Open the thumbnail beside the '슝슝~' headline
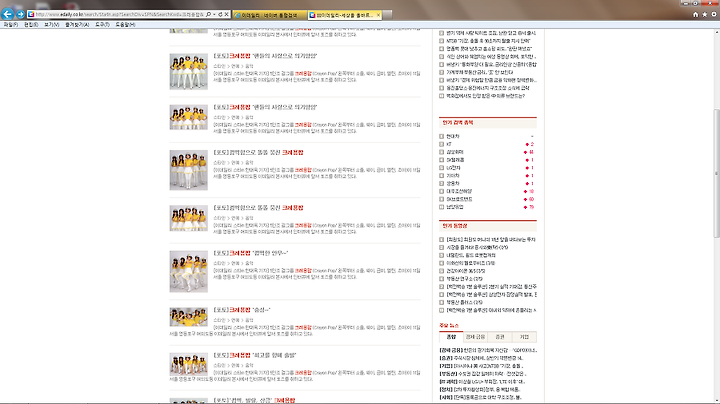The height and width of the screenshot is (404, 720). (188, 317)
